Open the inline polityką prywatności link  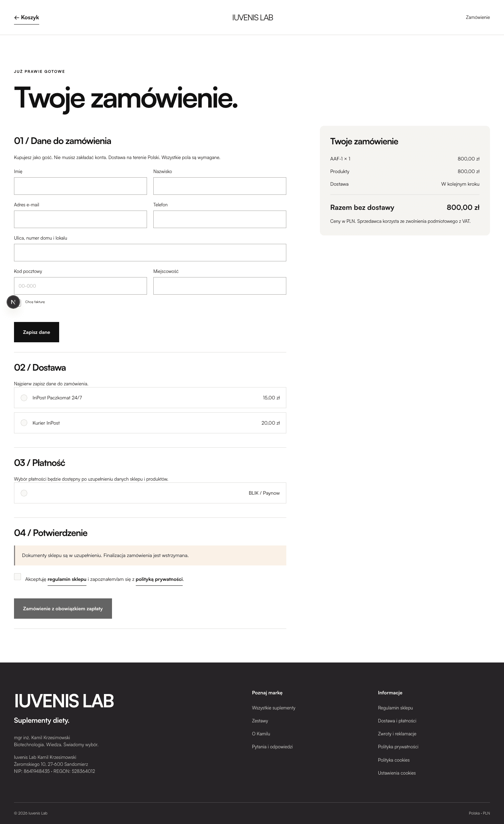[159, 579]
